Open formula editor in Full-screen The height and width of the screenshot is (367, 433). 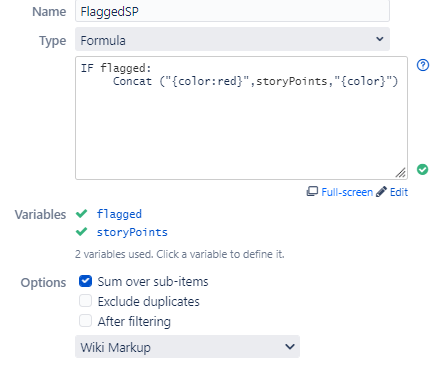pyautogui.click(x=347, y=192)
